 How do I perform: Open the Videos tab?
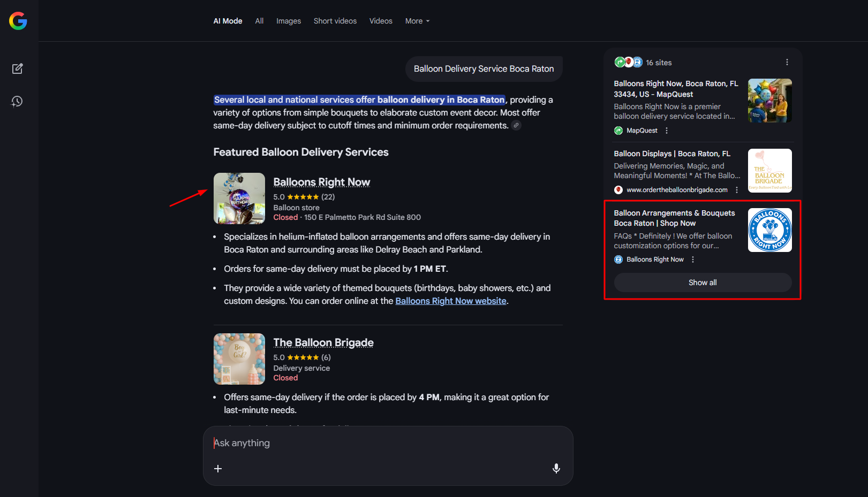point(381,21)
